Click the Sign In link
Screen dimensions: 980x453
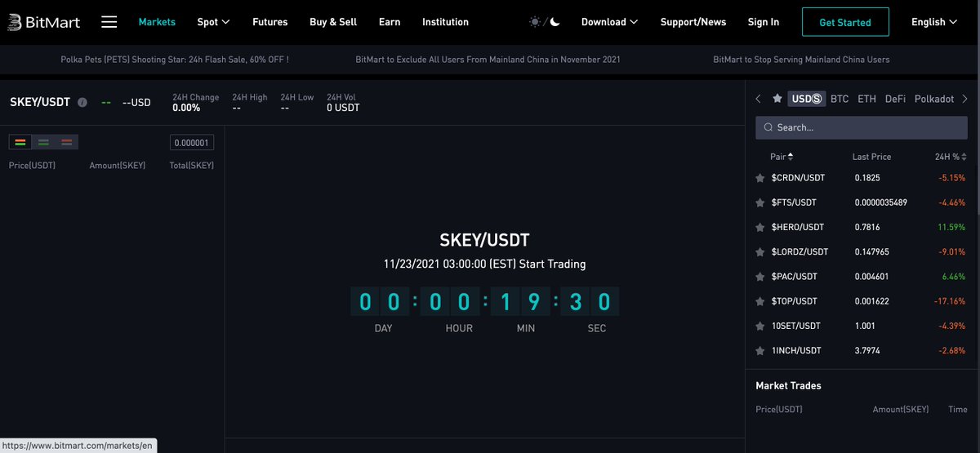(x=764, y=22)
